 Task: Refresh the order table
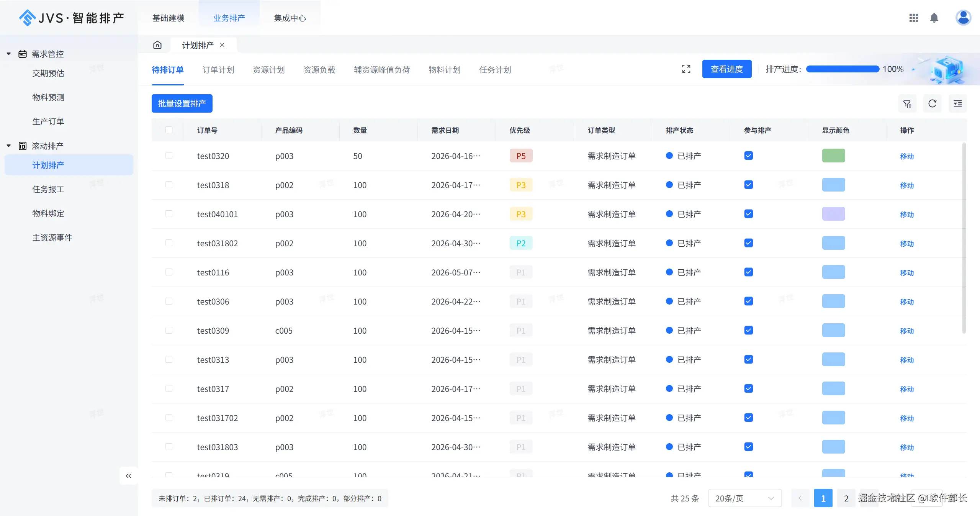tap(932, 103)
